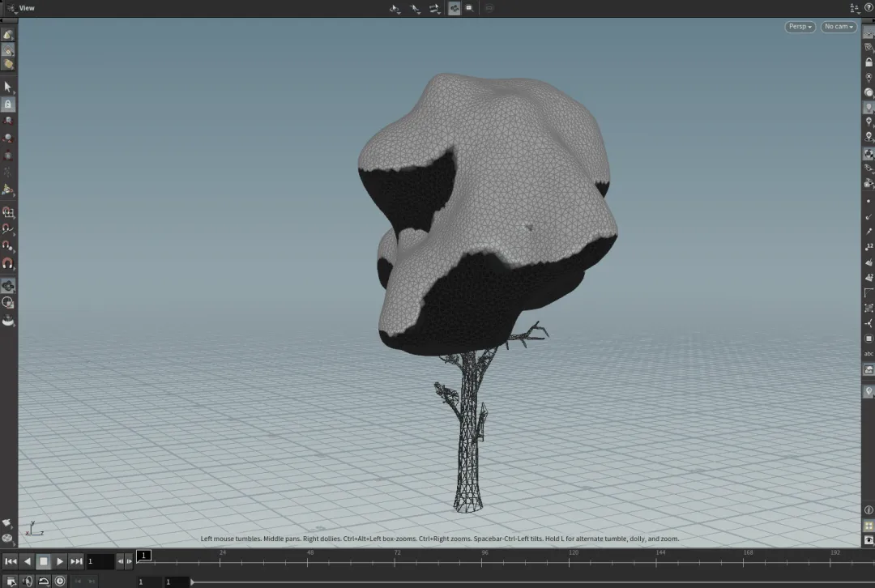Click the View pane label
This screenshot has width=875, height=588.
[27, 8]
